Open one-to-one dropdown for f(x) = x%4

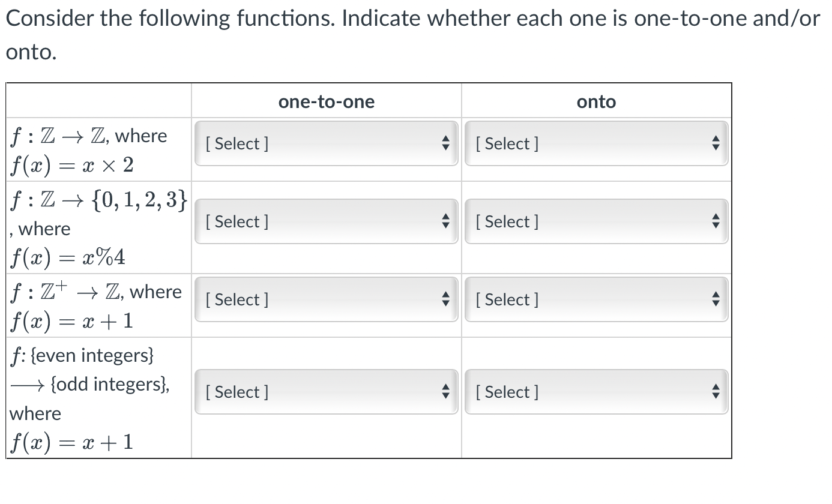(x=326, y=221)
